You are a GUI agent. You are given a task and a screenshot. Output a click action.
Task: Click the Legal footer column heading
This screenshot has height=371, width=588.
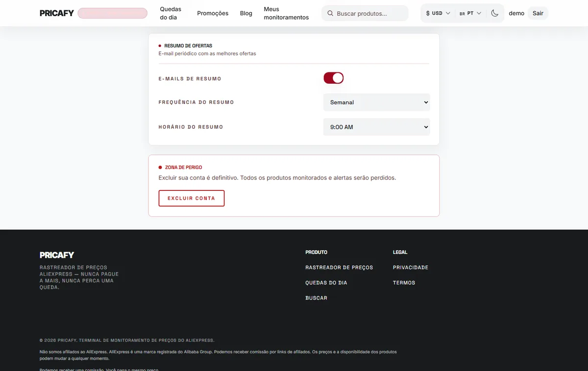(x=400, y=252)
